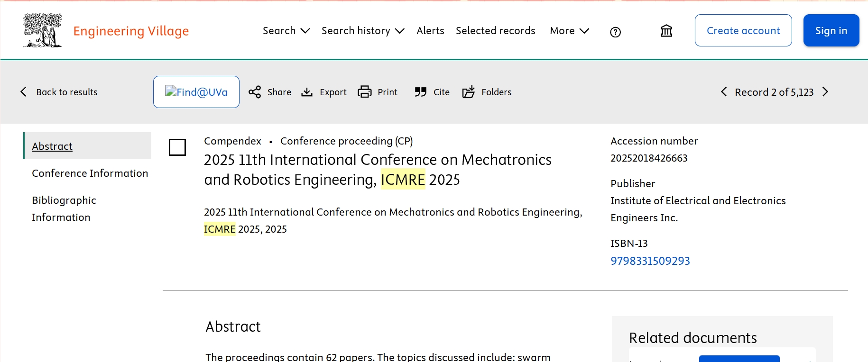Expand the More dropdown menu
This screenshot has height=362, width=868.
569,31
